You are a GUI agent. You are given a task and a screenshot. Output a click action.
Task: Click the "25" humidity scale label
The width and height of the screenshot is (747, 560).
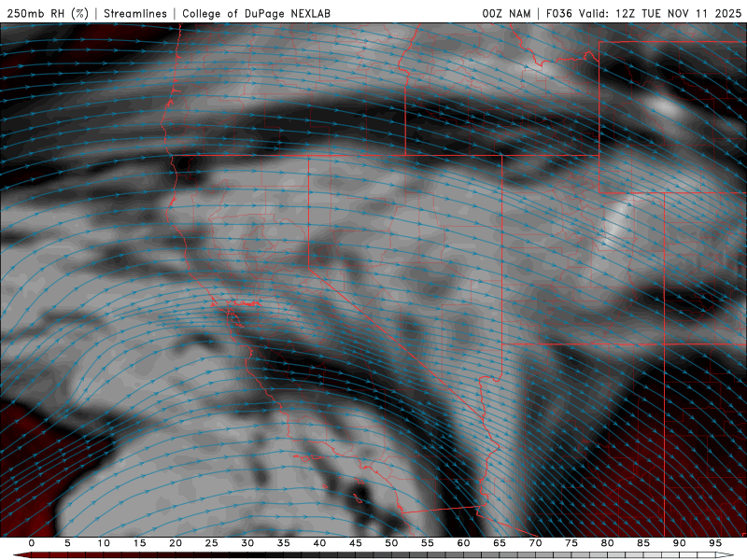tap(212, 543)
